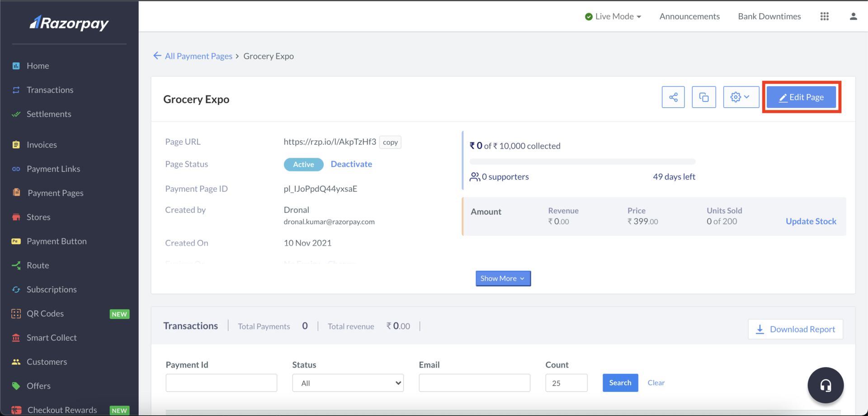Open Route in the sidebar
This screenshot has height=416, width=868.
(x=38, y=265)
